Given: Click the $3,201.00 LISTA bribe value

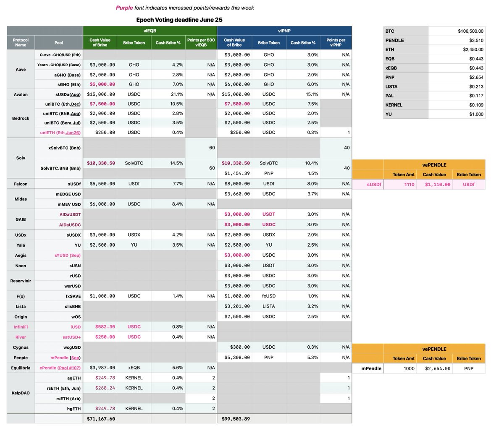Looking at the screenshot, I should click(x=234, y=306).
